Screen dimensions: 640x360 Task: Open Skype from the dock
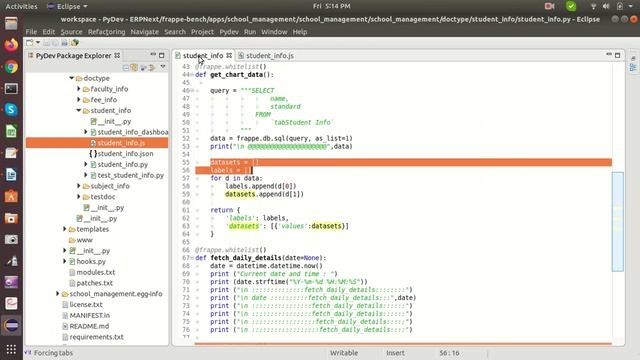pyautogui.click(x=11, y=110)
